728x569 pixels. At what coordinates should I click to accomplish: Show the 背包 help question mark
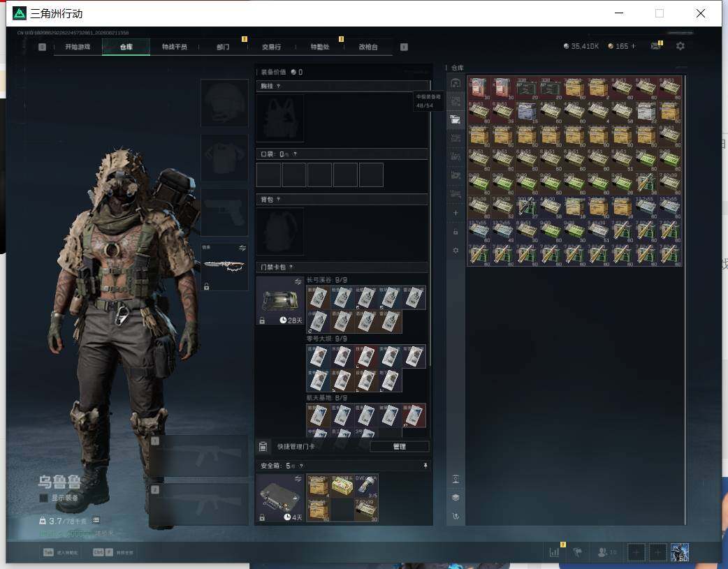(x=278, y=200)
